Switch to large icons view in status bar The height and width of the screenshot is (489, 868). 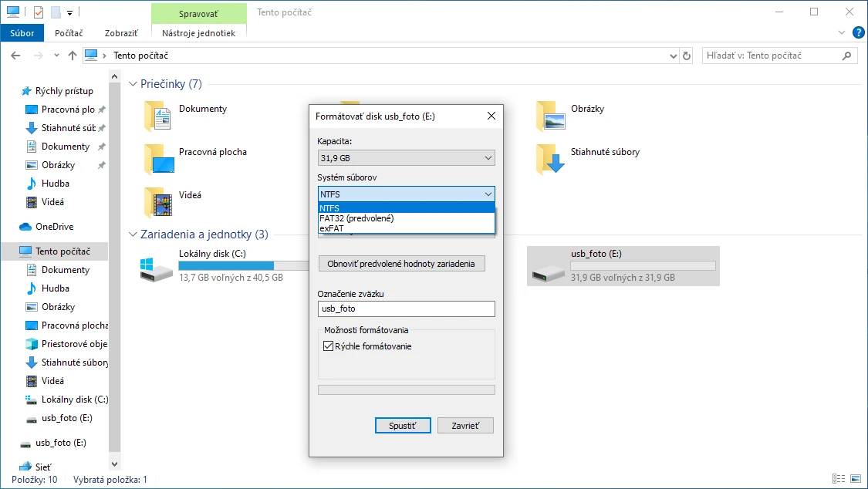[x=856, y=479]
